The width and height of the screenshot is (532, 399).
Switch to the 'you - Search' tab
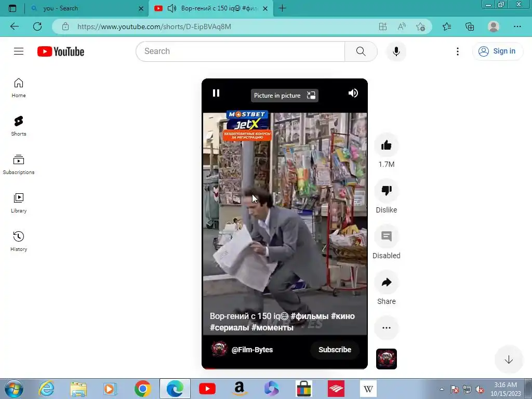[x=82, y=8]
